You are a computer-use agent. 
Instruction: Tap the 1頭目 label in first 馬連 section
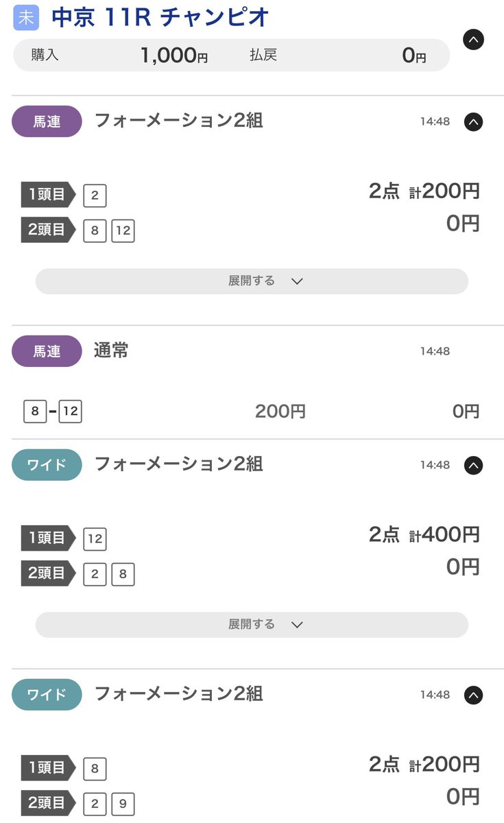tap(47, 195)
